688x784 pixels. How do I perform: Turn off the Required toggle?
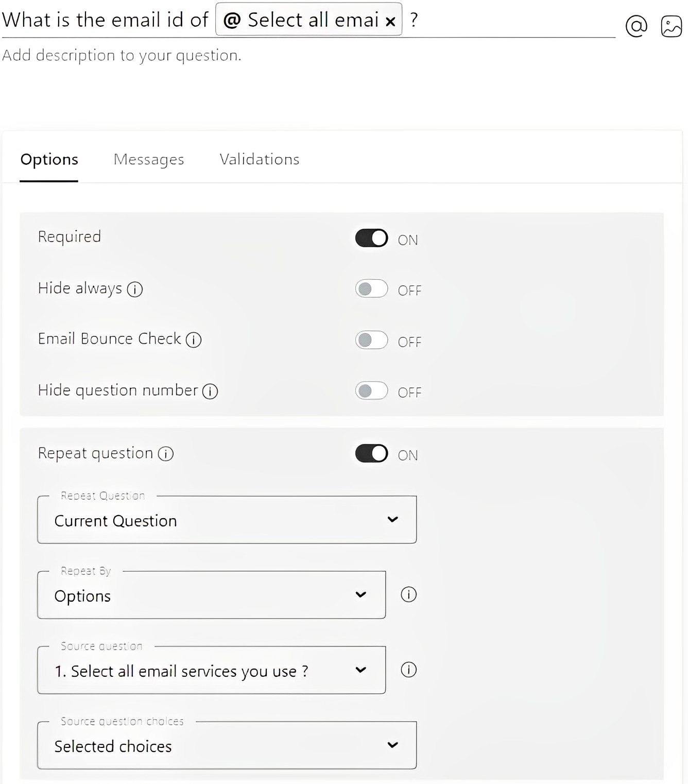tap(371, 238)
